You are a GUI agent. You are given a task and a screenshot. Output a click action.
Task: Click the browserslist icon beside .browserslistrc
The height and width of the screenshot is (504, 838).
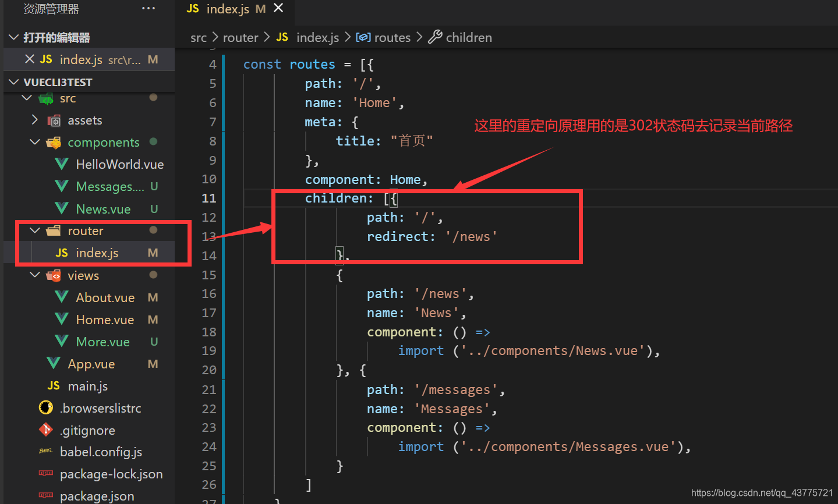tap(46, 407)
